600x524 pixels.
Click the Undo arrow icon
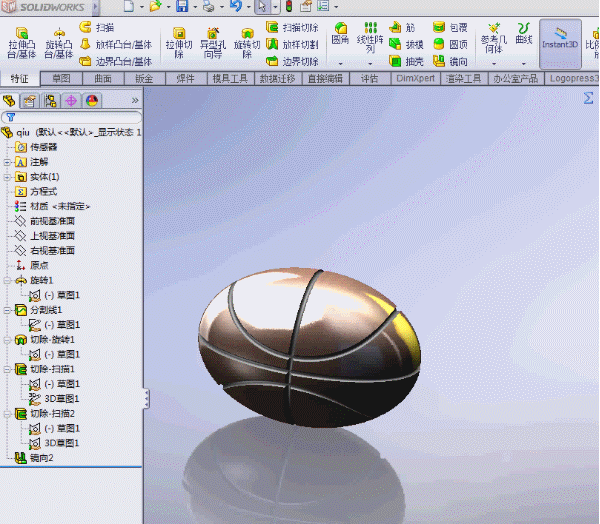pos(236,6)
